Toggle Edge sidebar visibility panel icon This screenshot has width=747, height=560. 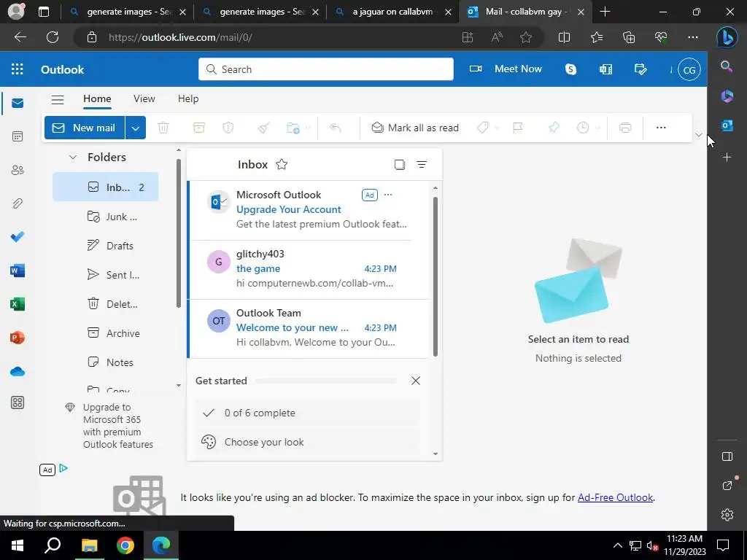point(727,456)
